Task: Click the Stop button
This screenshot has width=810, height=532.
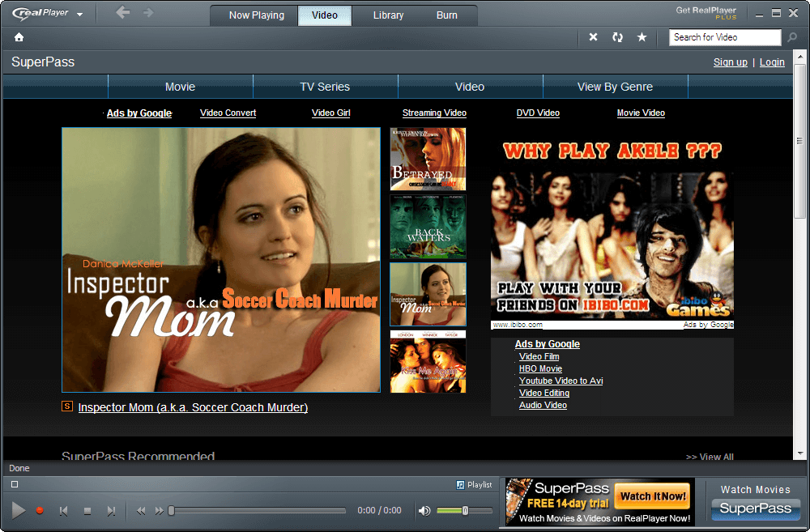Action: (87, 511)
